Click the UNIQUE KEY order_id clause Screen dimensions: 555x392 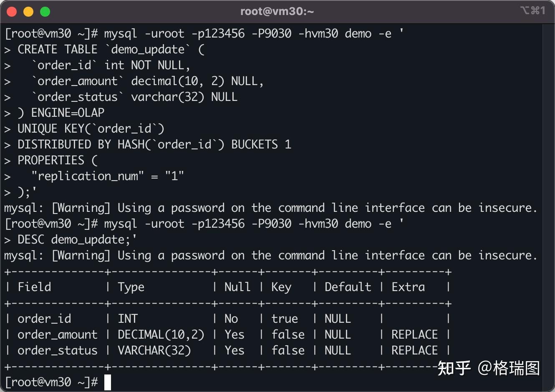coord(91,128)
